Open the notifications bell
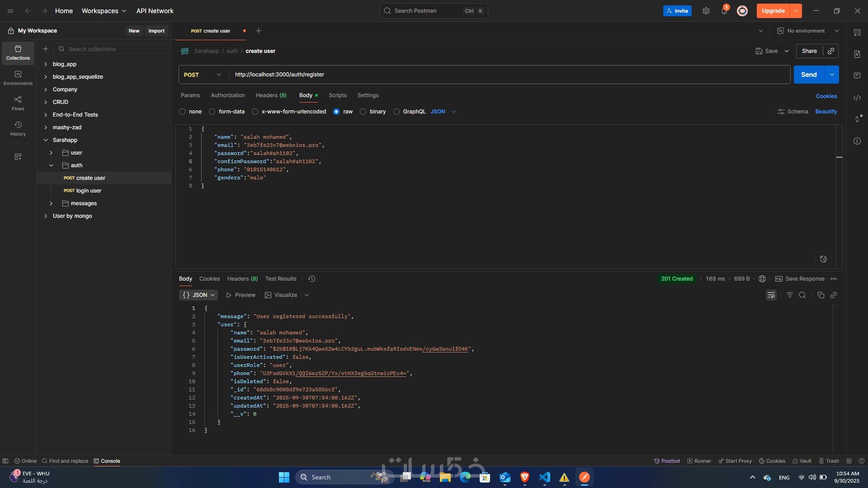 point(724,11)
